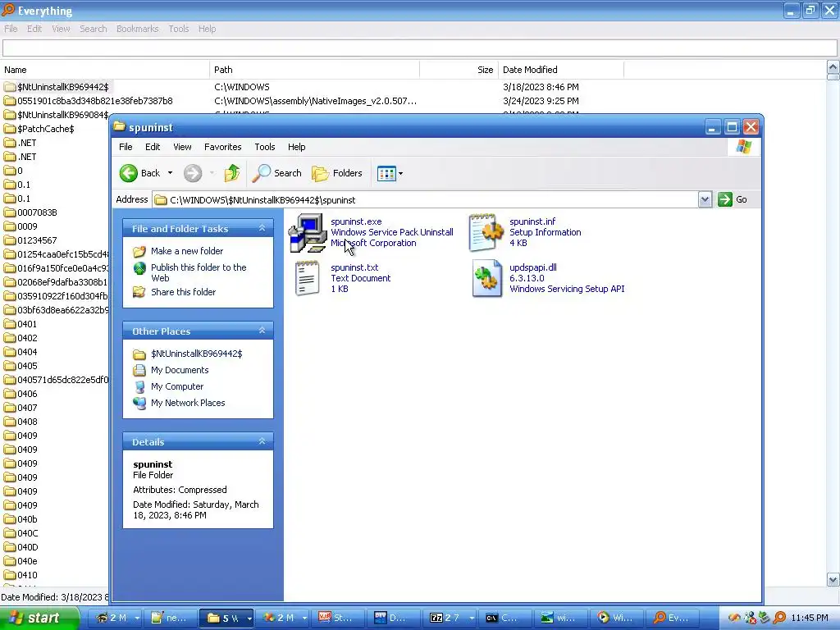Switch to the 'ne...' notepad taskbar button
Viewport: 840px width, 630px height.
click(171, 618)
